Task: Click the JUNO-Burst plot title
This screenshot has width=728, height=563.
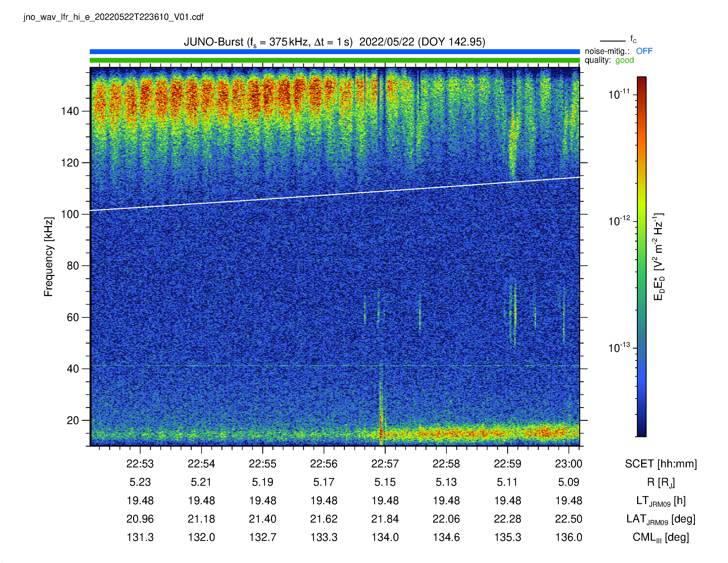Action: point(335,42)
